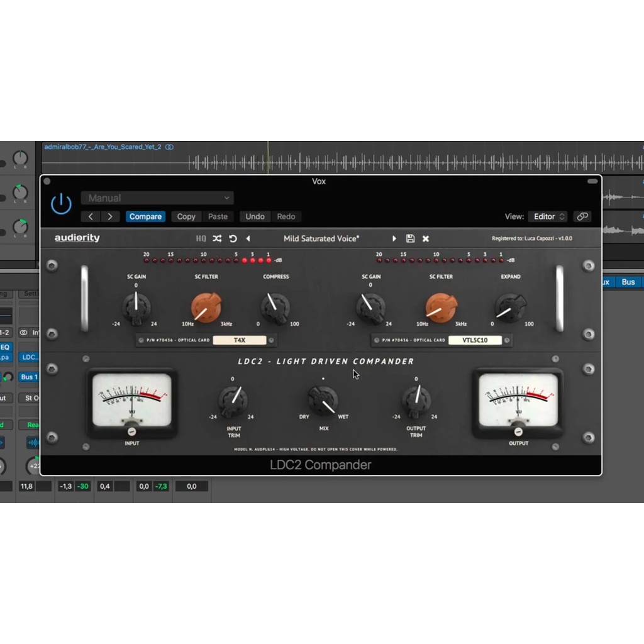Open the Manual preset dropdown
The height and width of the screenshot is (644, 644).
click(157, 198)
